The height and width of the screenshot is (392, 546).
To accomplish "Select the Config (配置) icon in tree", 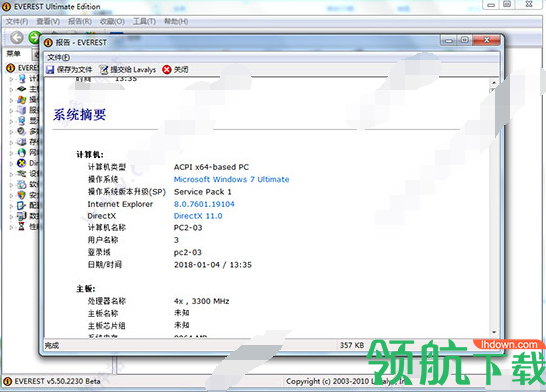I will pos(22,205).
